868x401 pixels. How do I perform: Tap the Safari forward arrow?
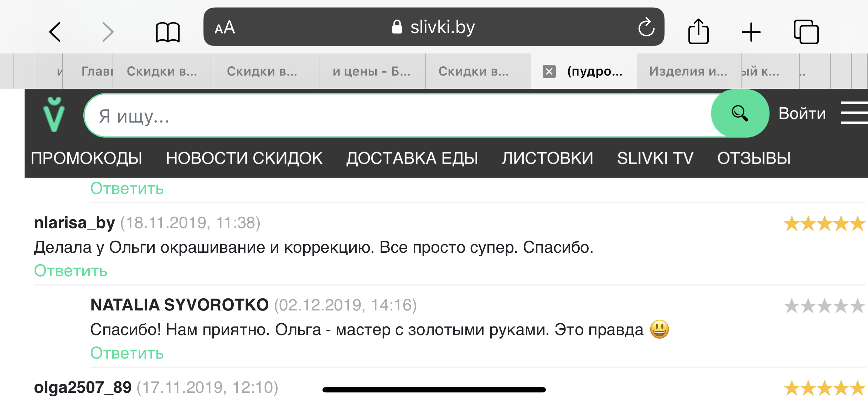(x=107, y=32)
